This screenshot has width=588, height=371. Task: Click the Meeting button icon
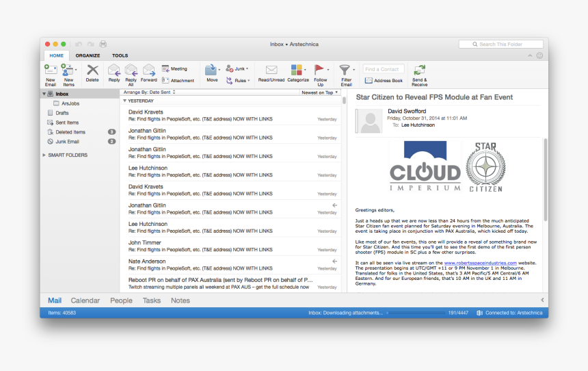165,68
